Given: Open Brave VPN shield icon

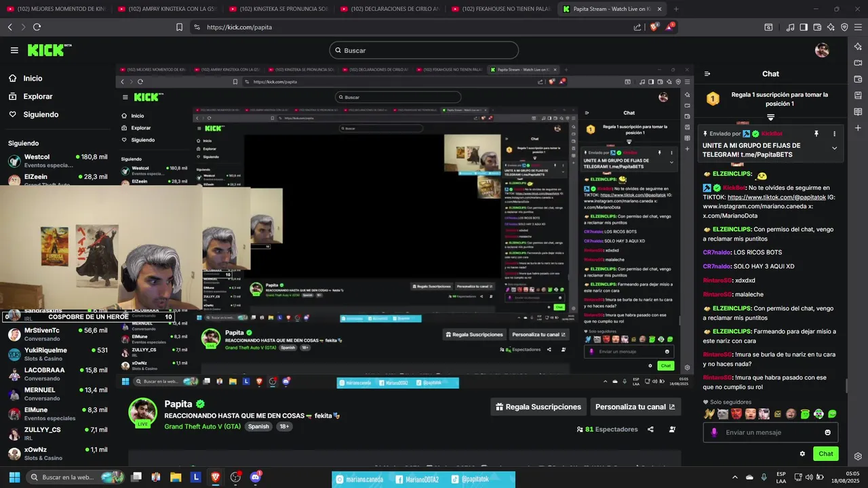Looking at the screenshot, I should click(844, 27).
